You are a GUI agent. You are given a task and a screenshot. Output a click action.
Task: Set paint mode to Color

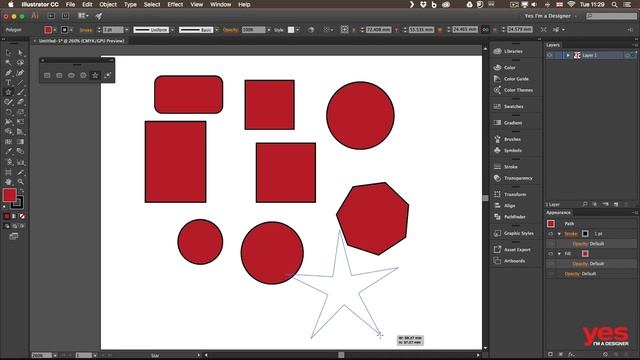(7, 216)
